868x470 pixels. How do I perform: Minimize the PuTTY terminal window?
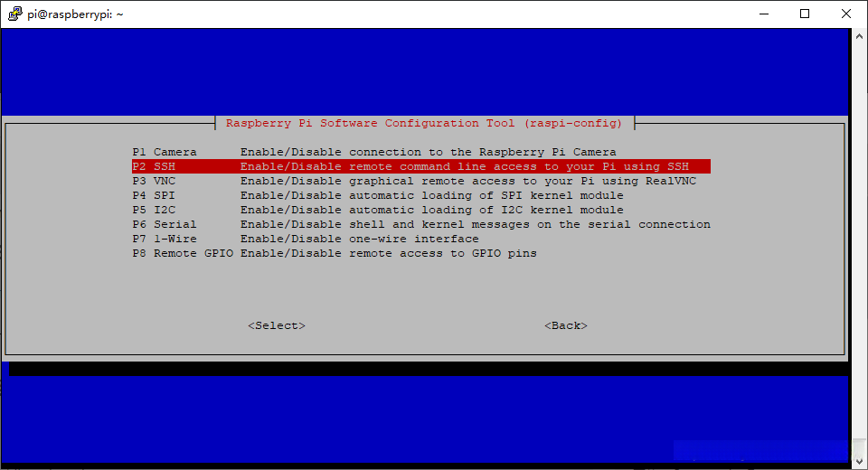tap(765, 14)
